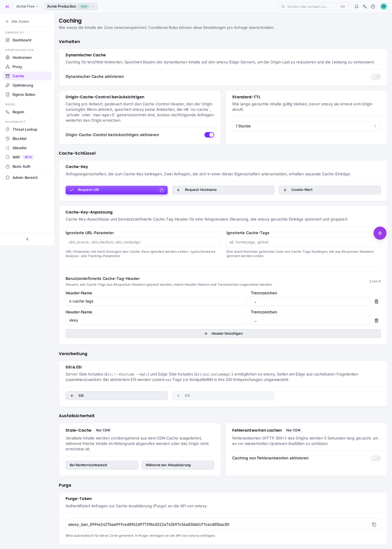Enable Caching von Fehlerantworten toggle
This screenshot has width=392, height=549.
tap(376, 458)
